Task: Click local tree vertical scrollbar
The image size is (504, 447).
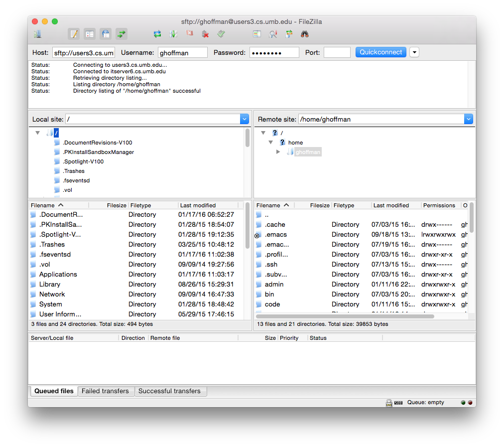Action: click(x=248, y=138)
